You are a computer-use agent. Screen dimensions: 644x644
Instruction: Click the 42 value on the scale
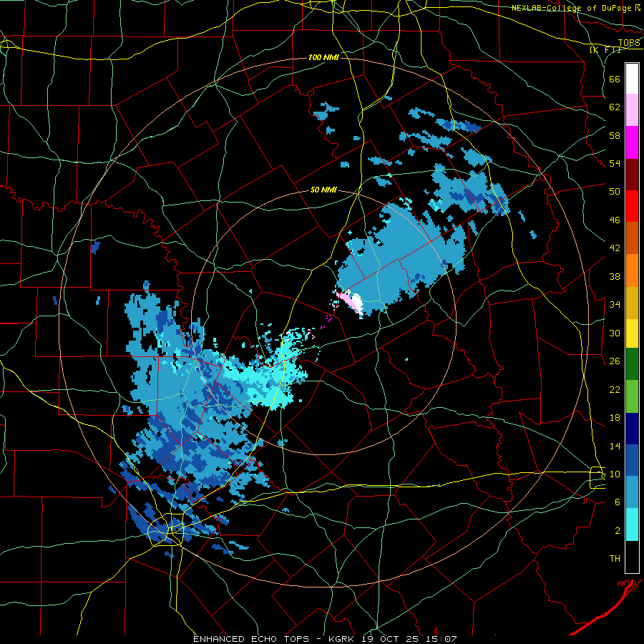coord(615,248)
